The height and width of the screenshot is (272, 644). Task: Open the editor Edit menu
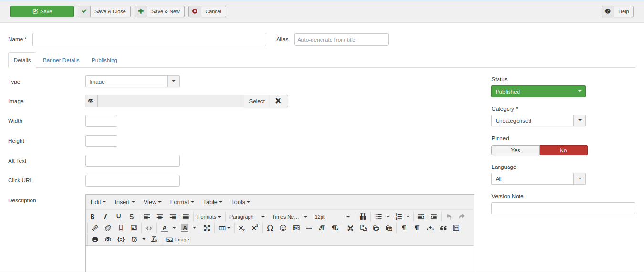click(x=98, y=202)
